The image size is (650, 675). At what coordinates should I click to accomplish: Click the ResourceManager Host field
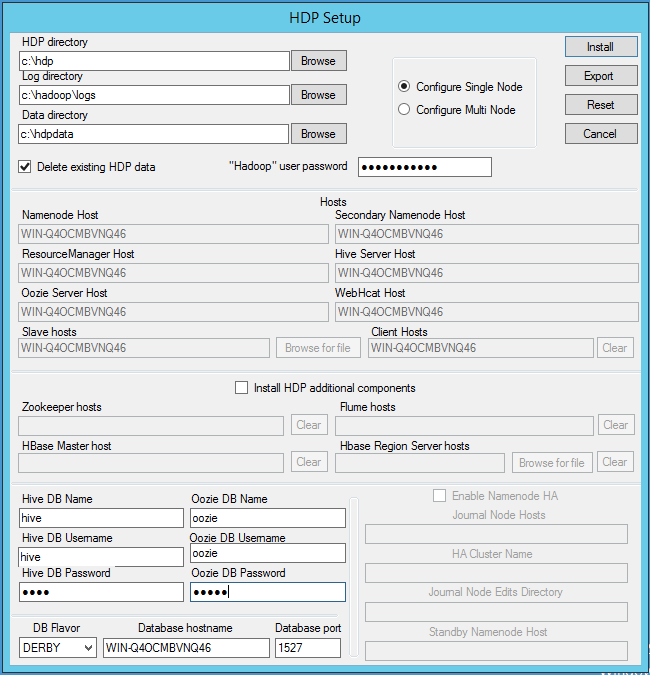click(173, 273)
